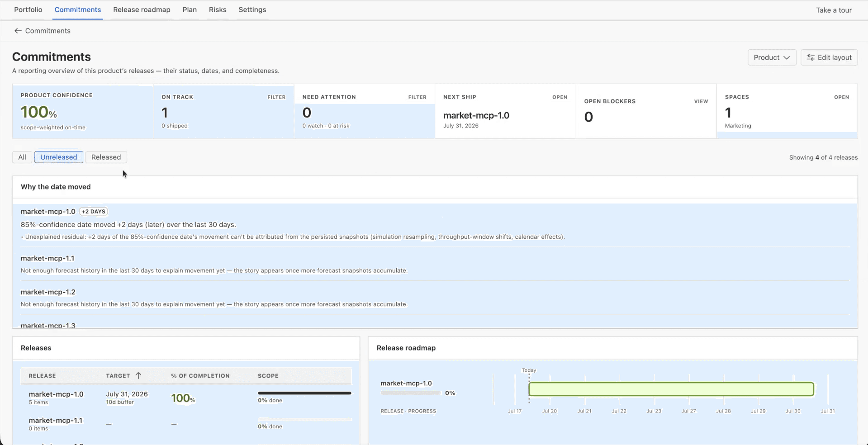Open the Settings tab
Image resolution: width=868 pixels, height=445 pixels.
pos(252,9)
